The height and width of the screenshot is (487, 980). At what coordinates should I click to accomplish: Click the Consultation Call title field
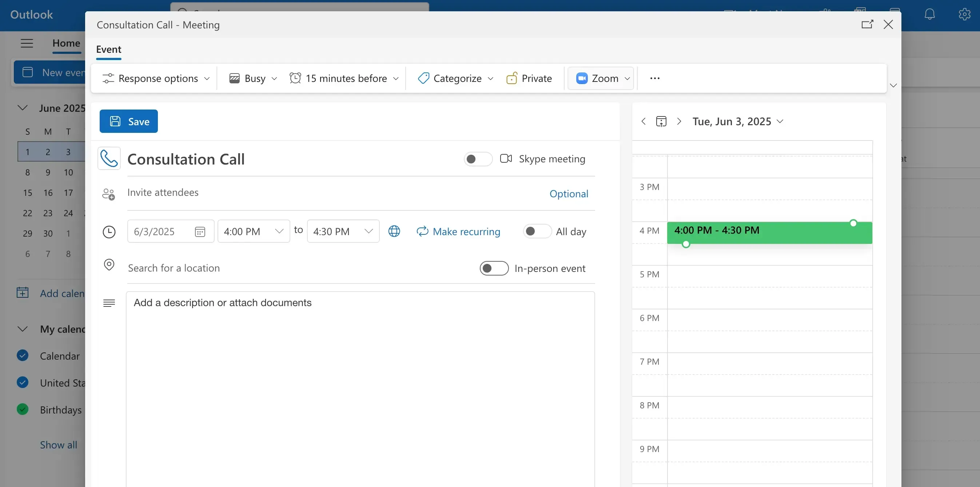coord(186,159)
